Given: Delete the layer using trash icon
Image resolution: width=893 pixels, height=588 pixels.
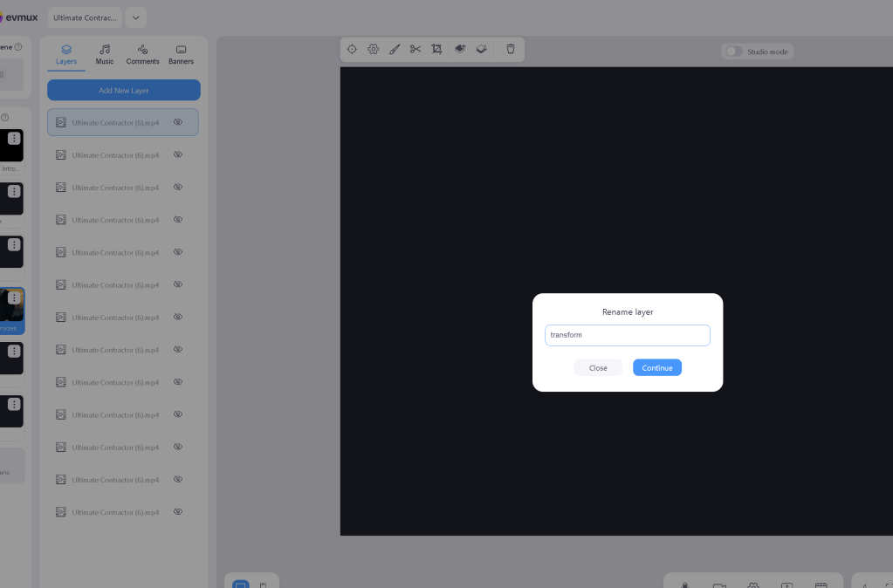Looking at the screenshot, I should [x=511, y=49].
